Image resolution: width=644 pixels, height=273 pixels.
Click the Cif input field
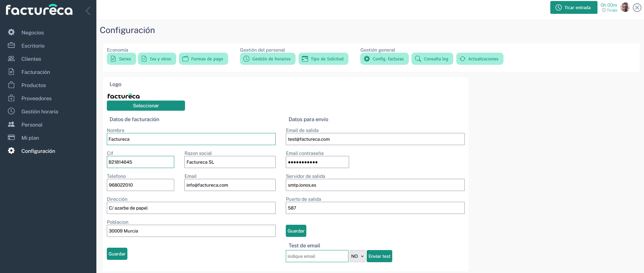(x=141, y=162)
